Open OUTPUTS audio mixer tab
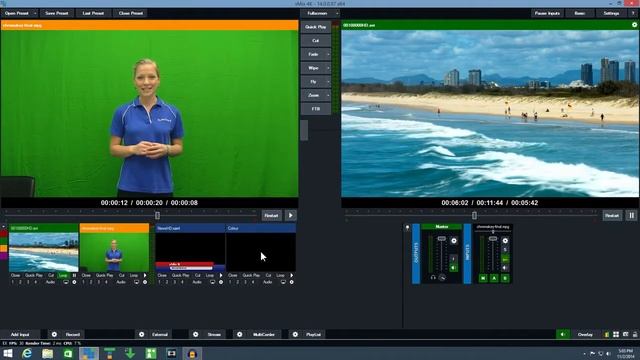The image size is (640, 360). pyautogui.click(x=416, y=253)
